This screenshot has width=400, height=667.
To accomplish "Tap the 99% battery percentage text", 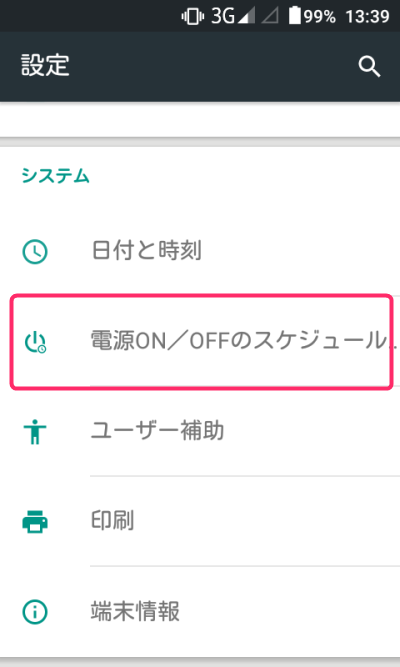I will (x=320, y=17).
